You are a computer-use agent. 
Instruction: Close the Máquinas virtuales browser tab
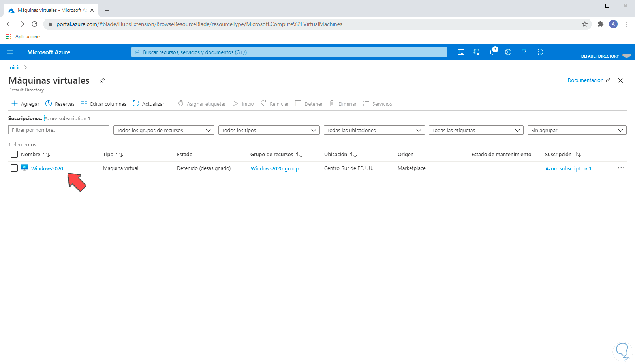[92, 10]
